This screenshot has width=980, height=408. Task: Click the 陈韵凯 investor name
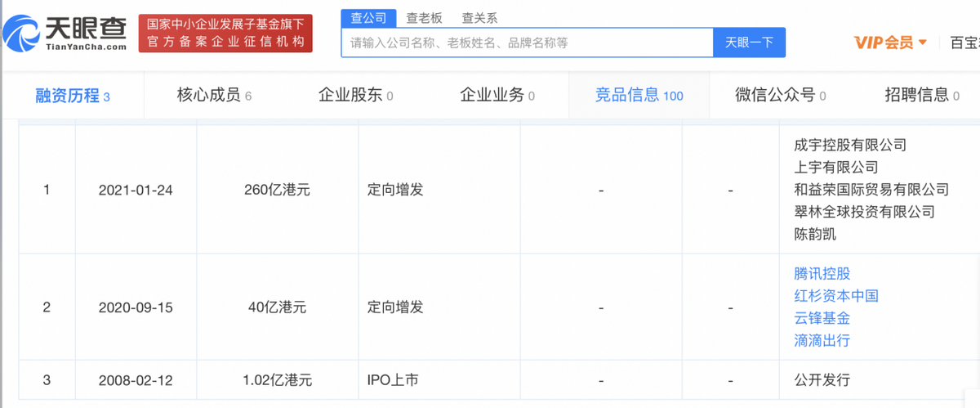coord(815,234)
